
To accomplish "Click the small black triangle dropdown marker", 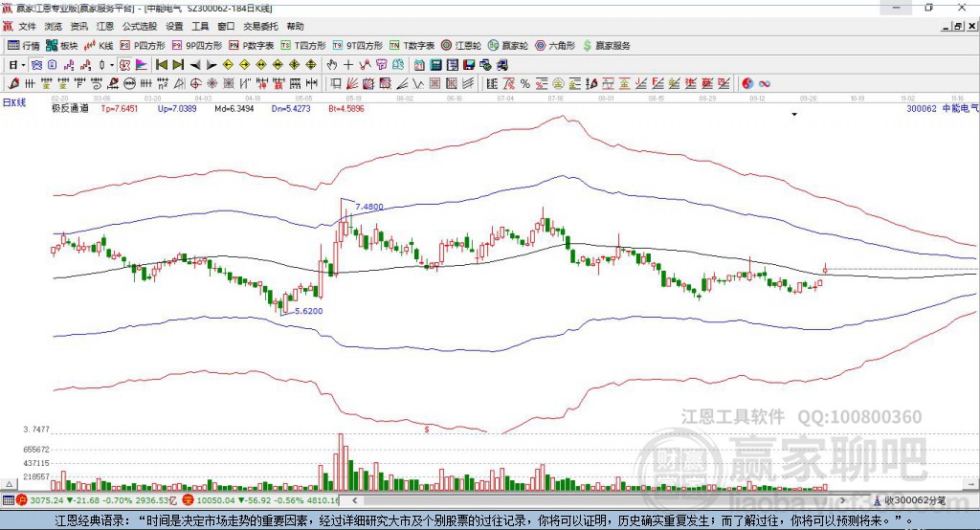I will [x=794, y=115].
